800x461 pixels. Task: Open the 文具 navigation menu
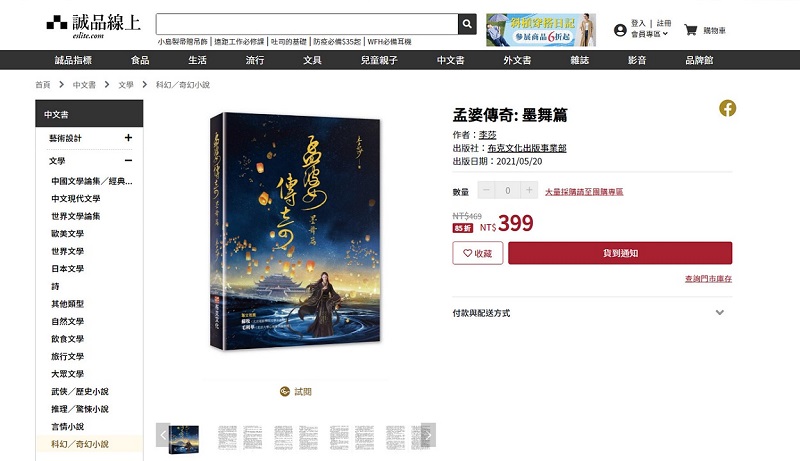(312, 60)
